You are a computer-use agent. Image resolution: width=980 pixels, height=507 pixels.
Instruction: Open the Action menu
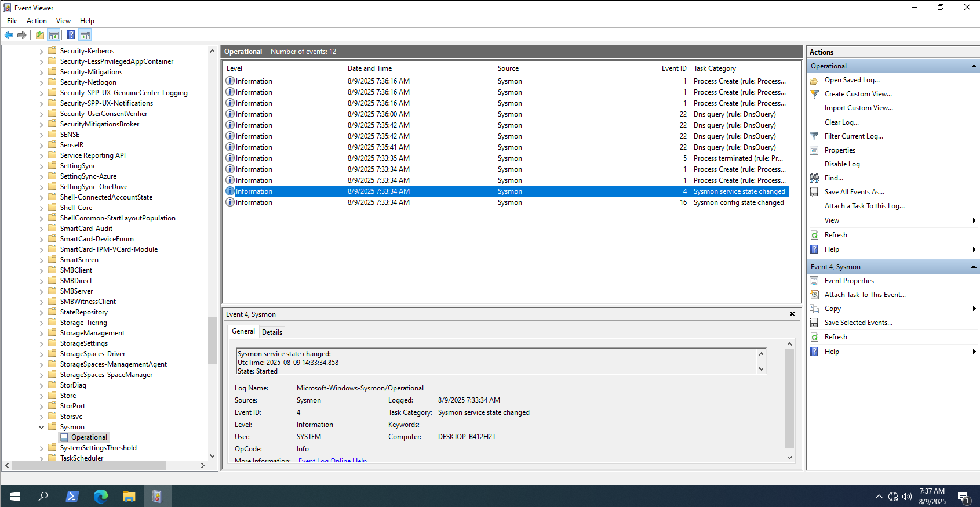(37, 21)
